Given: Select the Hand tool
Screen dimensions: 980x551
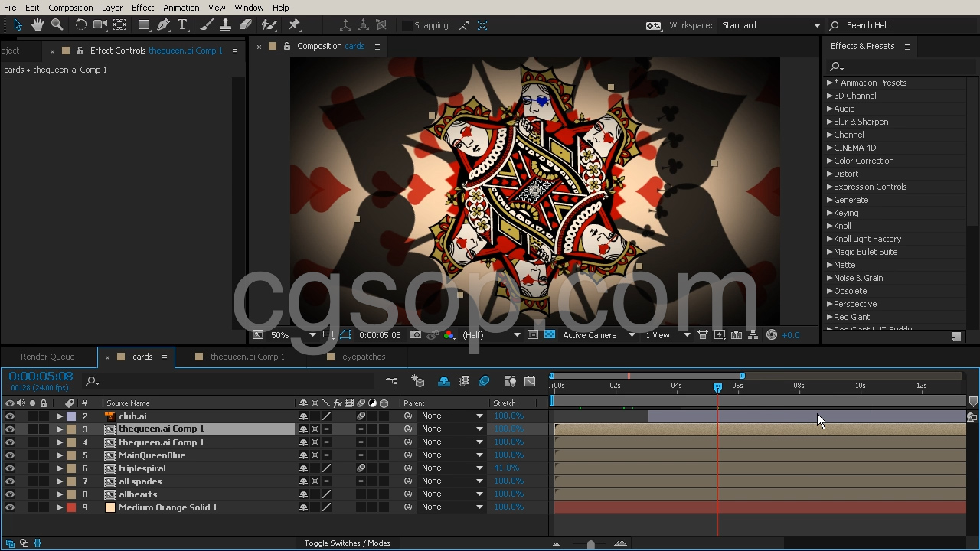Looking at the screenshot, I should tap(38, 25).
